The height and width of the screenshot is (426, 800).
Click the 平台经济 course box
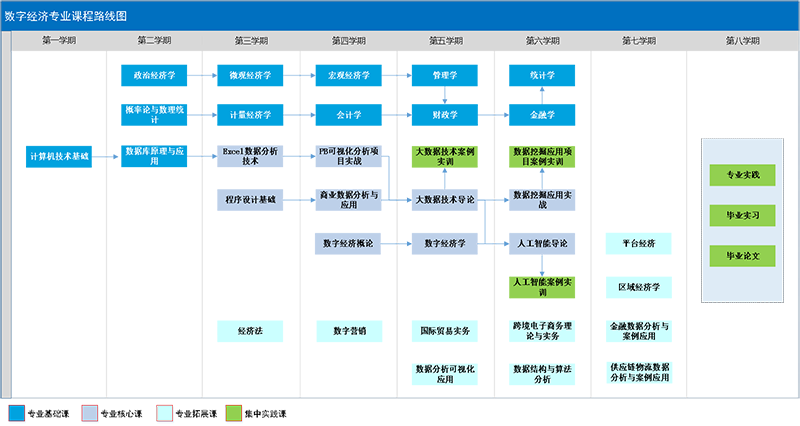(639, 244)
